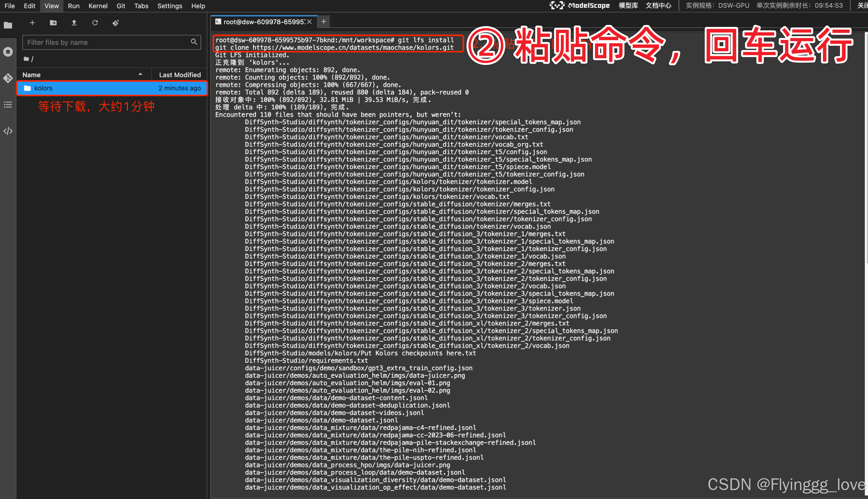Open the File menu
The image size is (868, 499).
tap(10, 6)
